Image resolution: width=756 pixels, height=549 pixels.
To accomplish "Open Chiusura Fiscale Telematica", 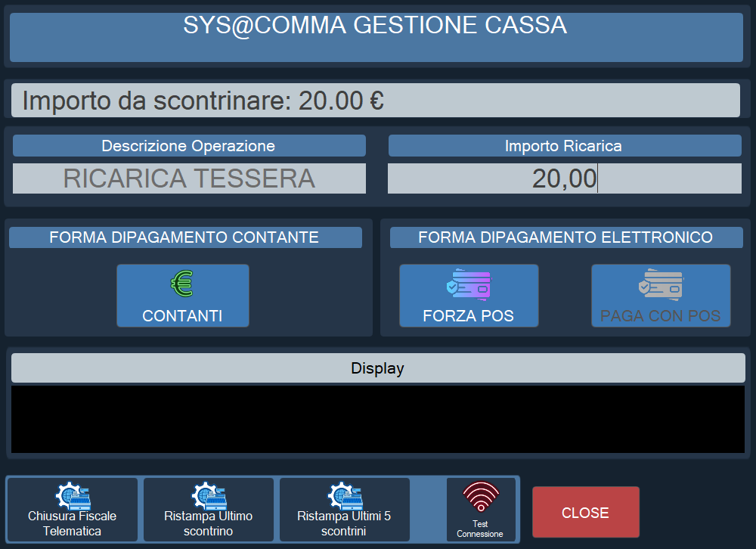I will click(x=73, y=510).
